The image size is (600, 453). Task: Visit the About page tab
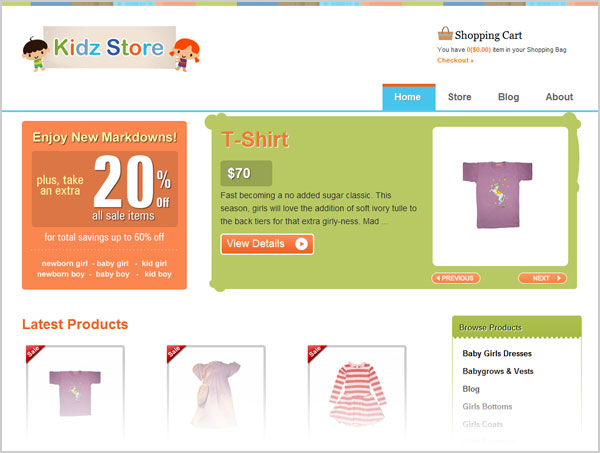pos(559,97)
